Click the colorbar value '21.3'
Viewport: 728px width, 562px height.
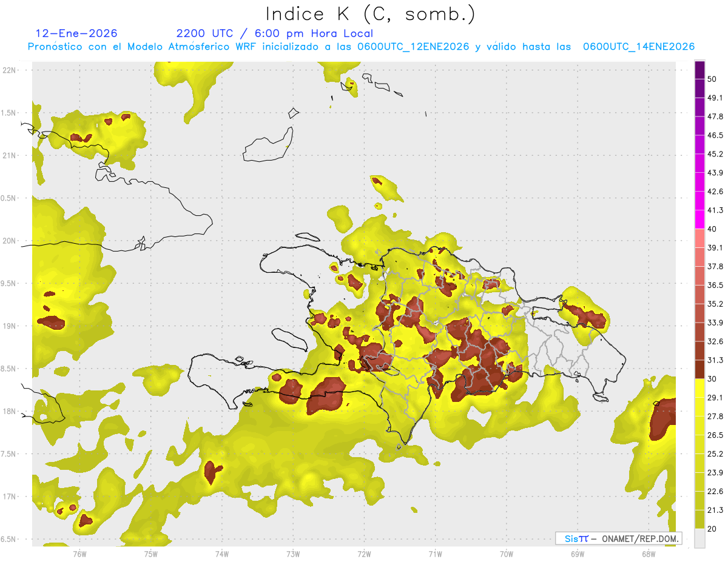point(715,510)
